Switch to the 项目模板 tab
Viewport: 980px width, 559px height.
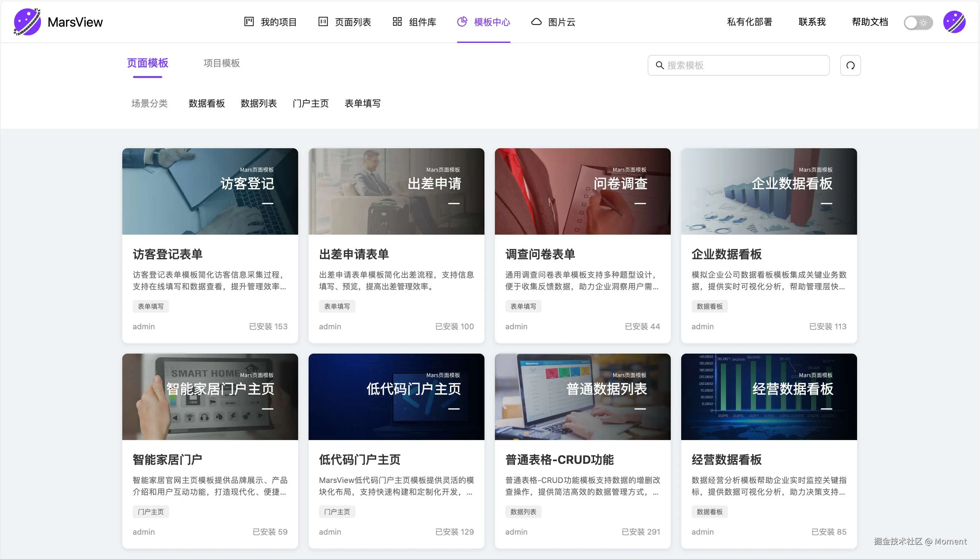(x=221, y=63)
